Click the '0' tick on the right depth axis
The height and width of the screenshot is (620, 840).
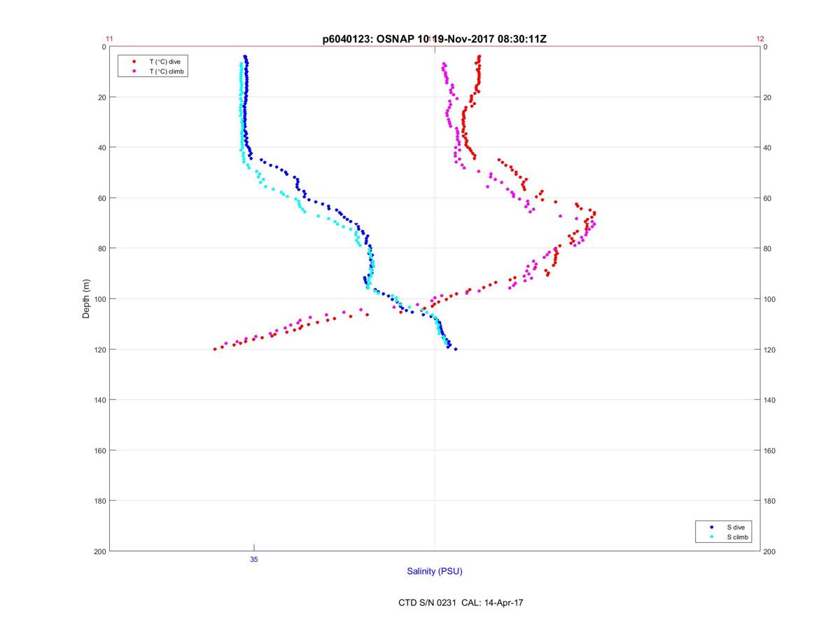[x=766, y=47]
